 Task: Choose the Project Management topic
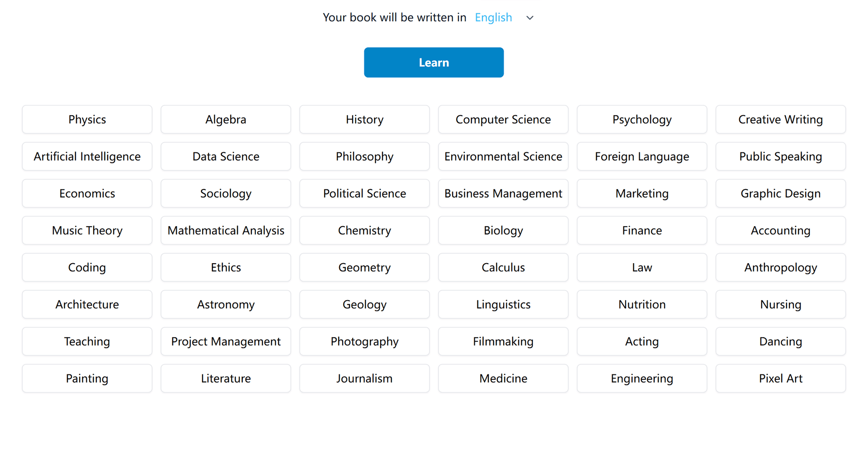pyautogui.click(x=226, y=342)
